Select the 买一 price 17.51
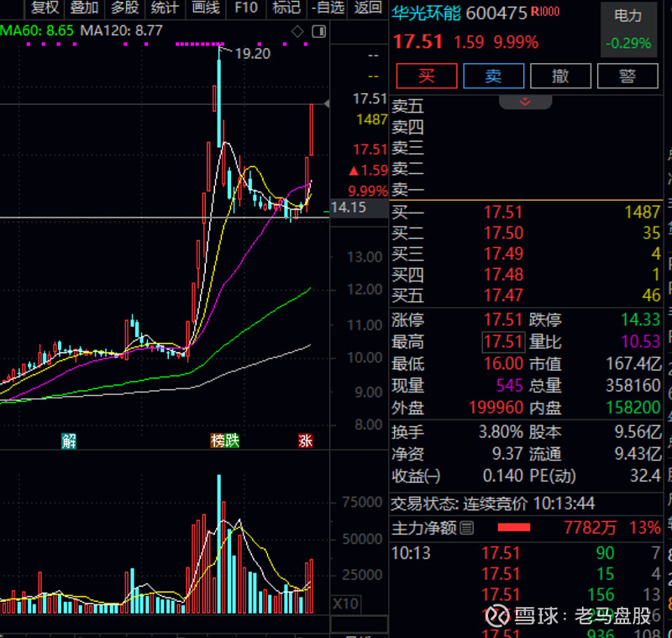Viewport: 672px width, 638px height. (503, 212)
